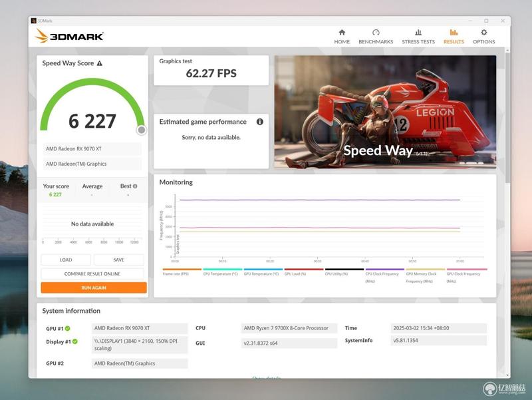This screenshot has height=400, width=532.
Task: Click the Time value 2025-03-02 15:34
Action: point(438,328)
